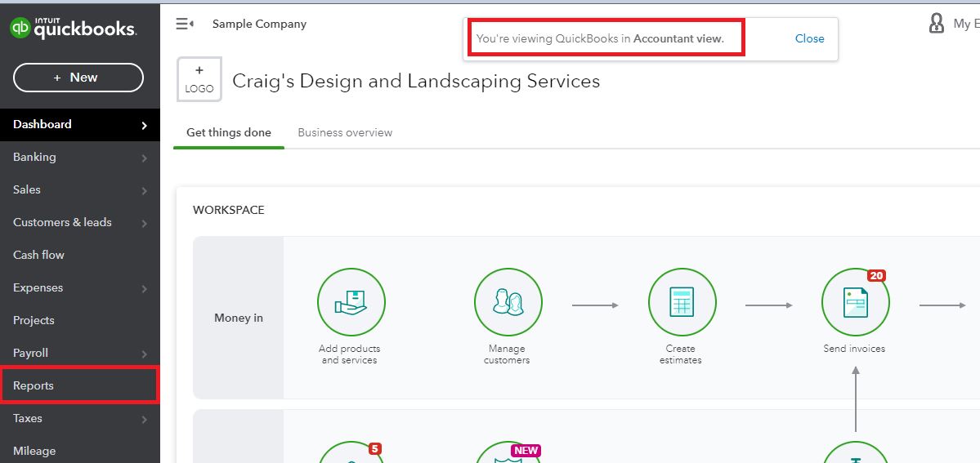Open the My Experts person icon
The image size is (980, 463).
pyautogui.click(x=936, y=24)
